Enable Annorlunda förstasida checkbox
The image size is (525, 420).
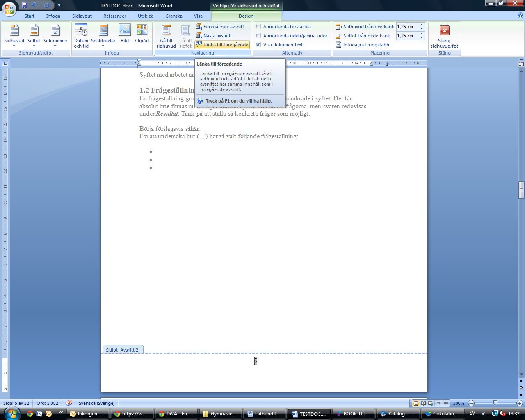click(258, 27)
